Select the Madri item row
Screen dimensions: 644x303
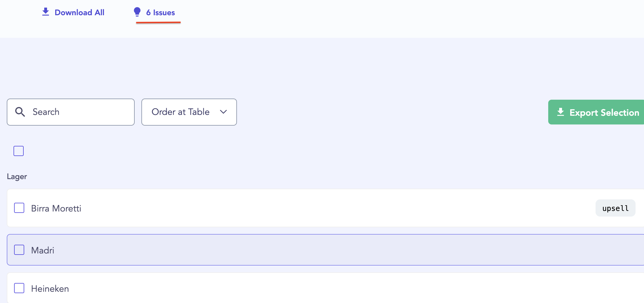pyautogui.click(x=325, y=250)
